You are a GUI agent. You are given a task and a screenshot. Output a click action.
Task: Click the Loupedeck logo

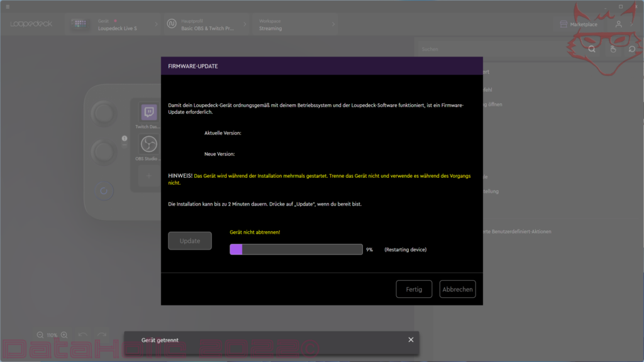pos(31,24)
